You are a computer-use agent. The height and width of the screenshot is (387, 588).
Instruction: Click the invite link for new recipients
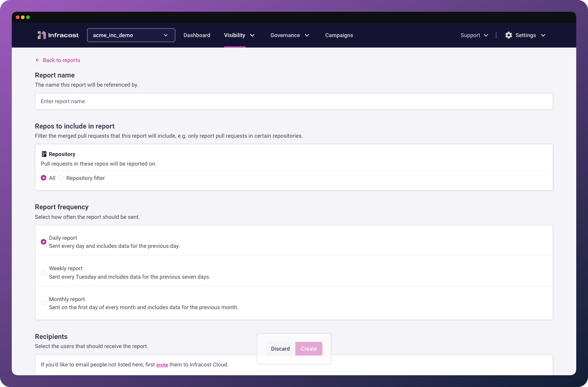click(162, 365)
